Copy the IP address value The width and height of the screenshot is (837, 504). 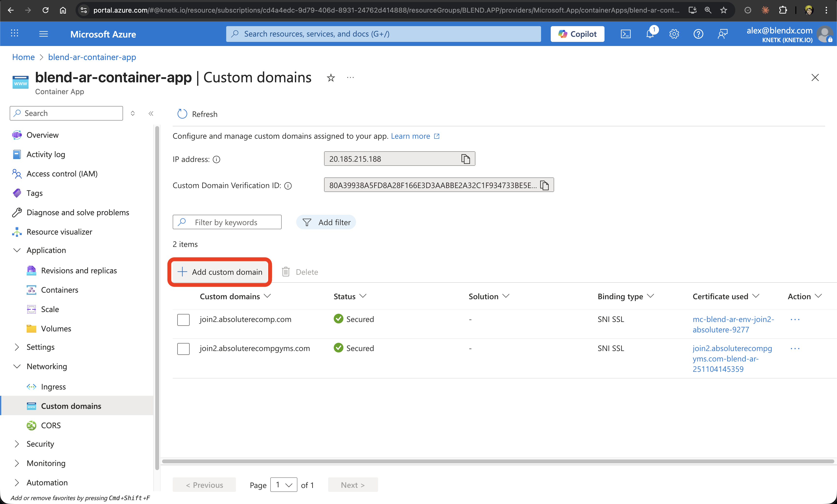pyautogui.click(x=465, y=158)
